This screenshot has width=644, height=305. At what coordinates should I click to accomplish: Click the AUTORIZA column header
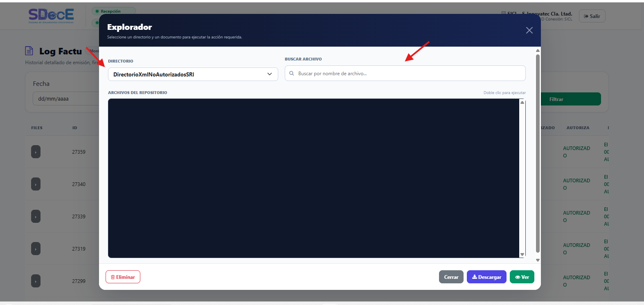578,128
